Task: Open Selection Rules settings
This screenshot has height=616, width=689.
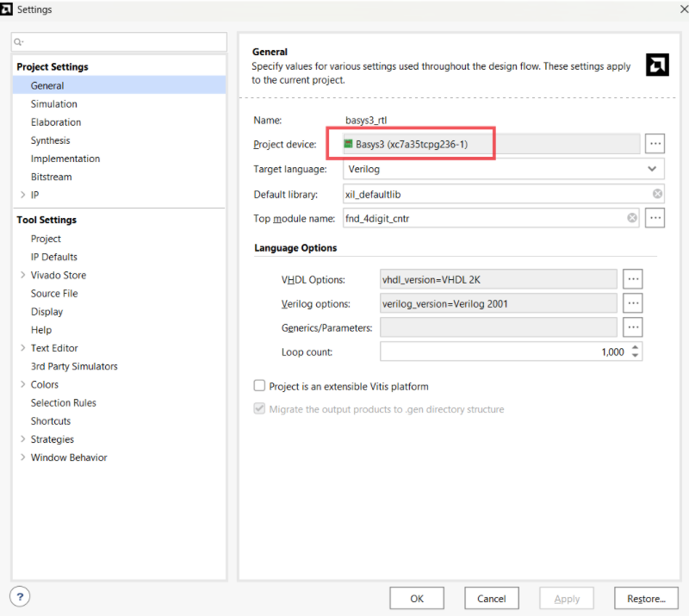Action: click(63, 402)
